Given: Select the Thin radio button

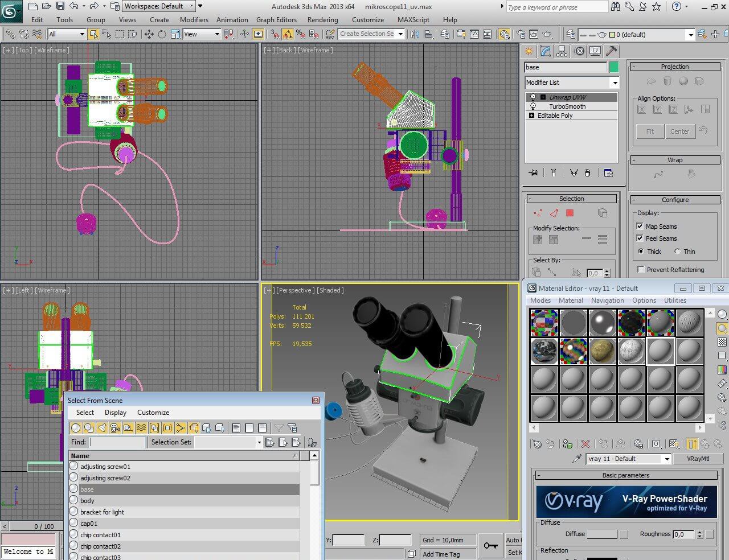Looking at the screenshot, I should (678, 252).
